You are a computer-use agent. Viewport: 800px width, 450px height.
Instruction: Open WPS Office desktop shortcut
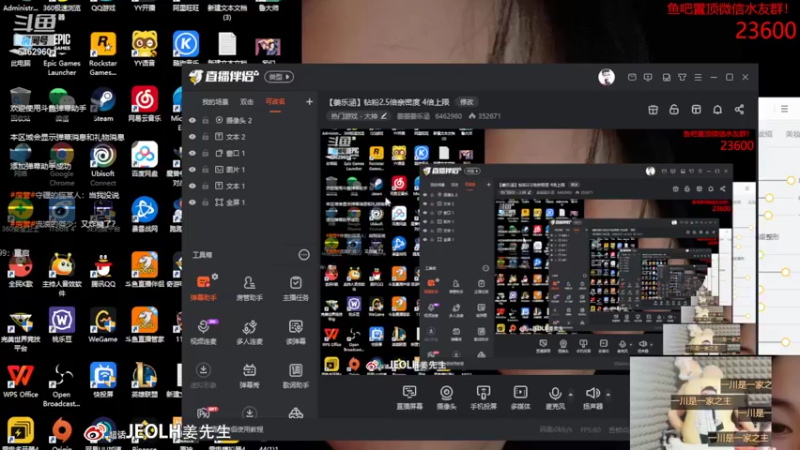(x=20, y=381)
